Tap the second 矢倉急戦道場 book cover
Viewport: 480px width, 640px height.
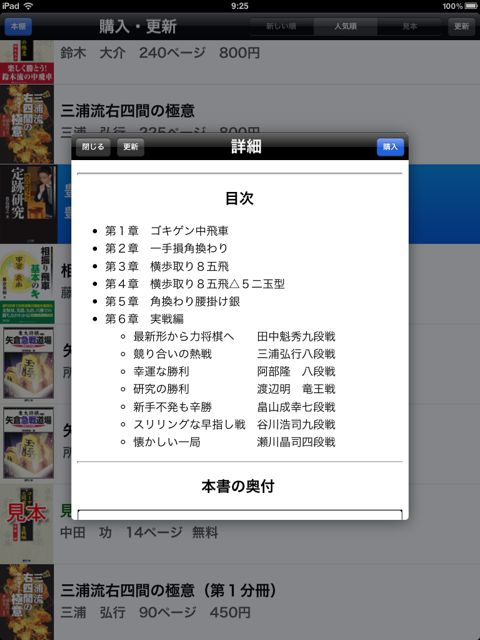pyautogui.click(x=28, y=442)
